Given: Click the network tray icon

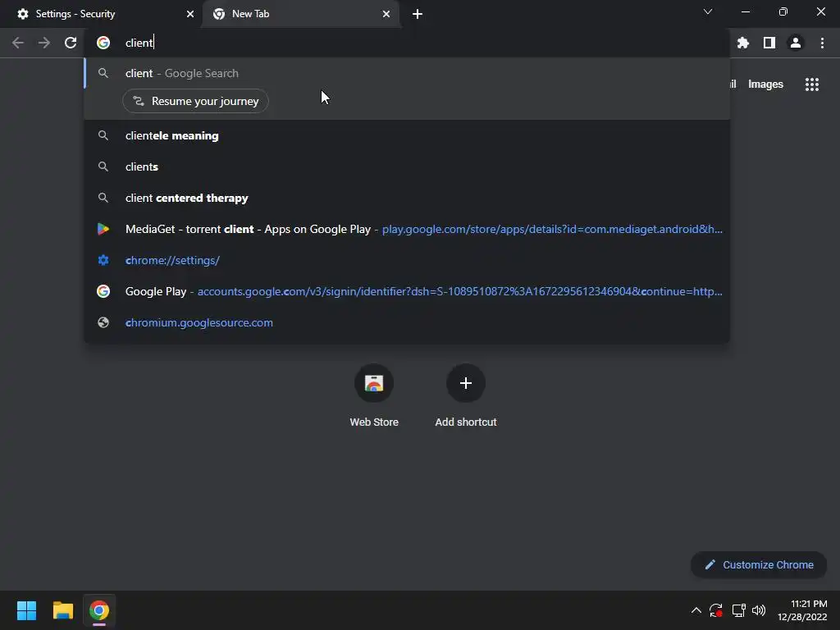Looking at the screenshot, I should pyautogui.click(x=739, y=610).
